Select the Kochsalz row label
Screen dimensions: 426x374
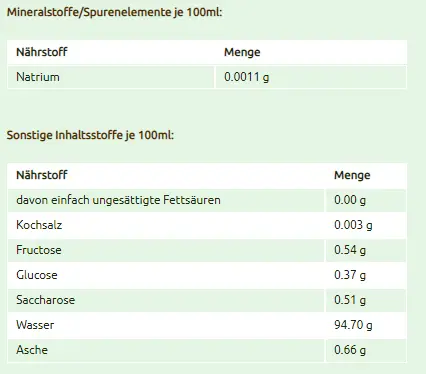coord(39,225)
